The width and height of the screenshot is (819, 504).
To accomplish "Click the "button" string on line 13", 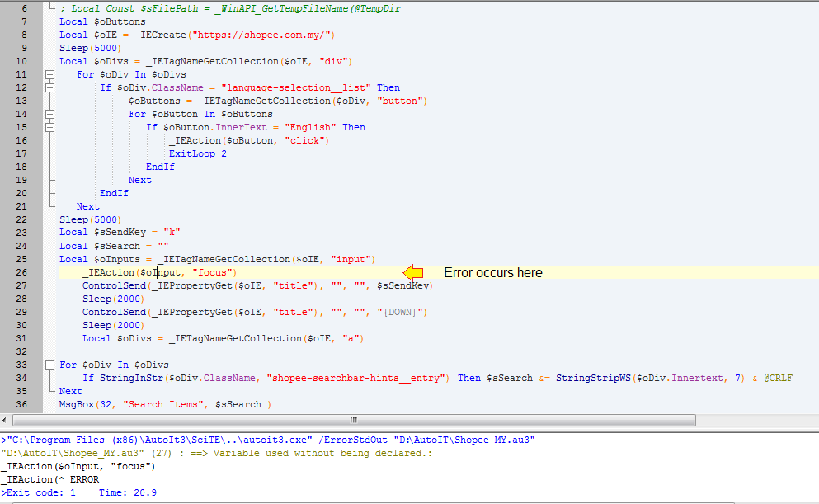I will point(399,101).
